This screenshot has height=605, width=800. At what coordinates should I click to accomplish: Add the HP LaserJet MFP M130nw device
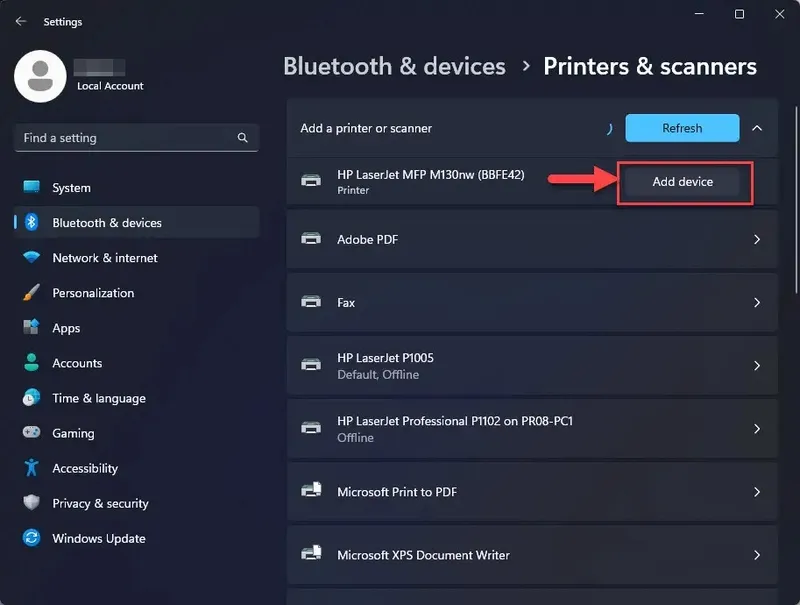[x=684, y=181]
